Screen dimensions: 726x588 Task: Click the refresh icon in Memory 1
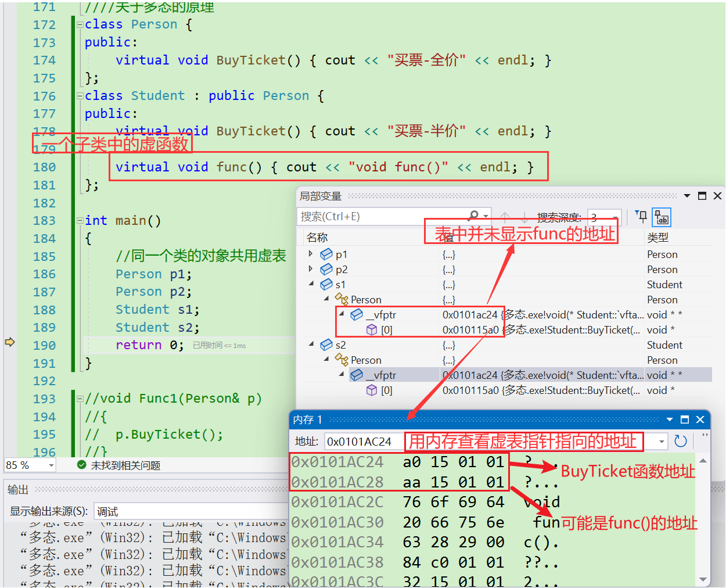tap(681, 442)
